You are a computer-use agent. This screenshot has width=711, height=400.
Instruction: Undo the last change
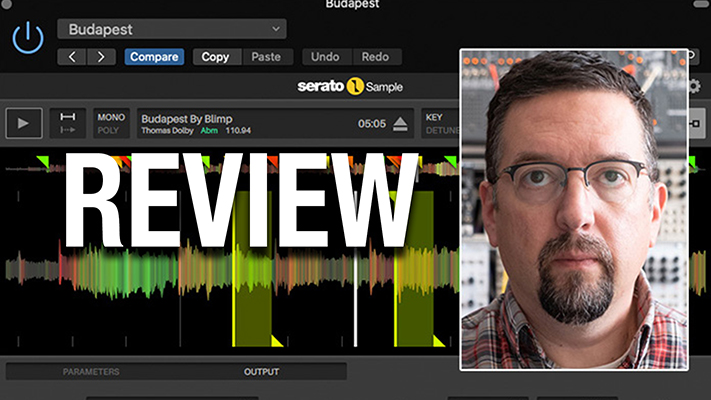[326, 57]
